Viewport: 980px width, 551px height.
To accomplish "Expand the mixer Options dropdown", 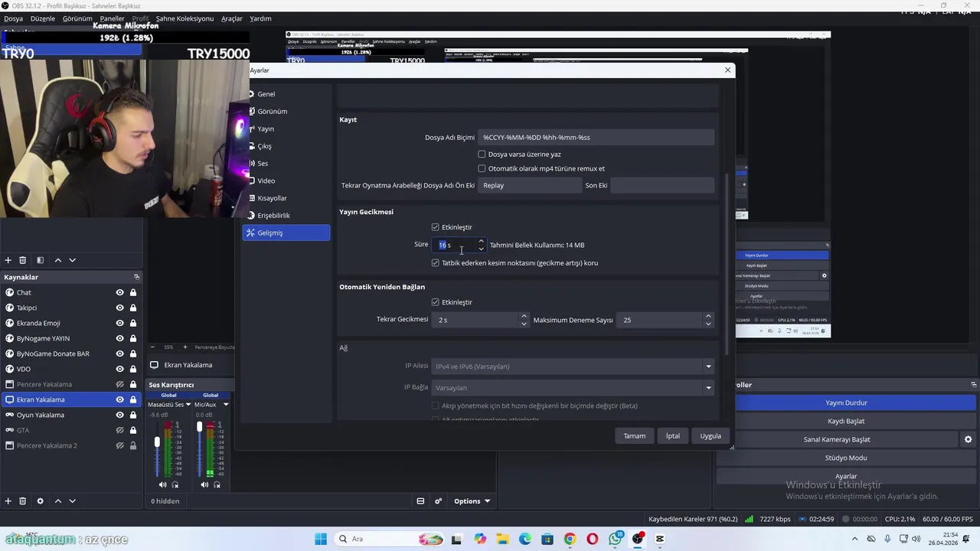I will coord(472,501).
